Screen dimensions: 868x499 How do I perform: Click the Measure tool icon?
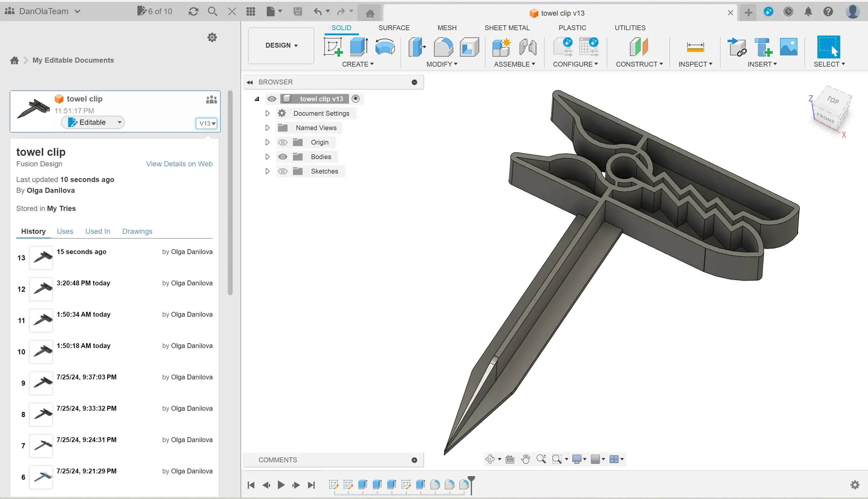tap(695, 47)
